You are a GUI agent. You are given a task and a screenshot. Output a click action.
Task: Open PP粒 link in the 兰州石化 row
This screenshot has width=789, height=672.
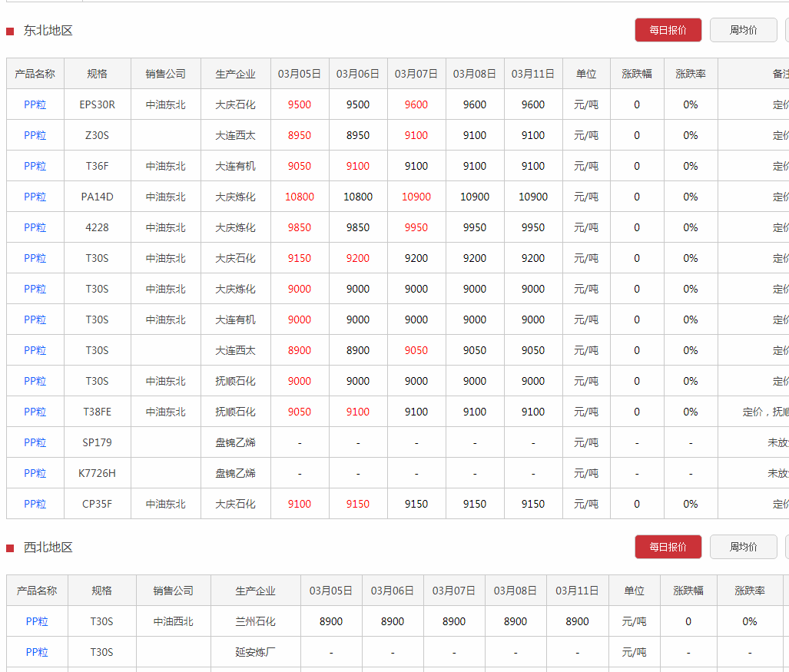[37, 621]
